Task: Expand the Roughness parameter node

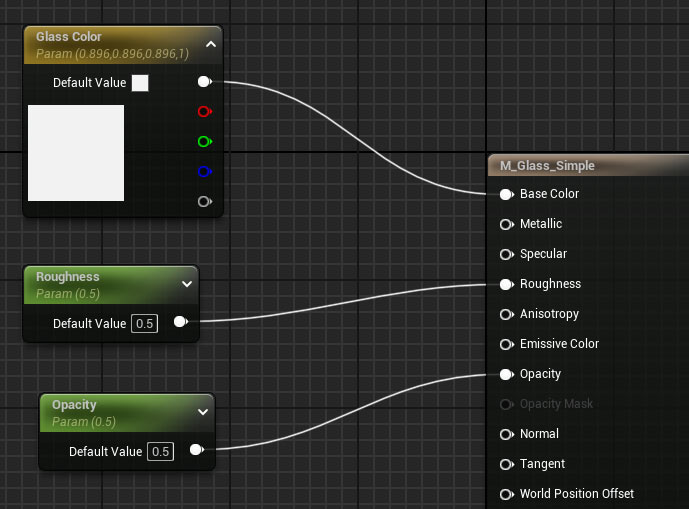Action: pos(186,284)
